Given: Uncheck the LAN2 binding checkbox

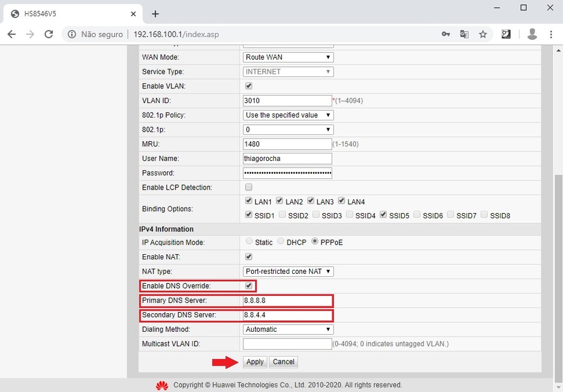Looking at the screenshot, I should pos(279,200).
